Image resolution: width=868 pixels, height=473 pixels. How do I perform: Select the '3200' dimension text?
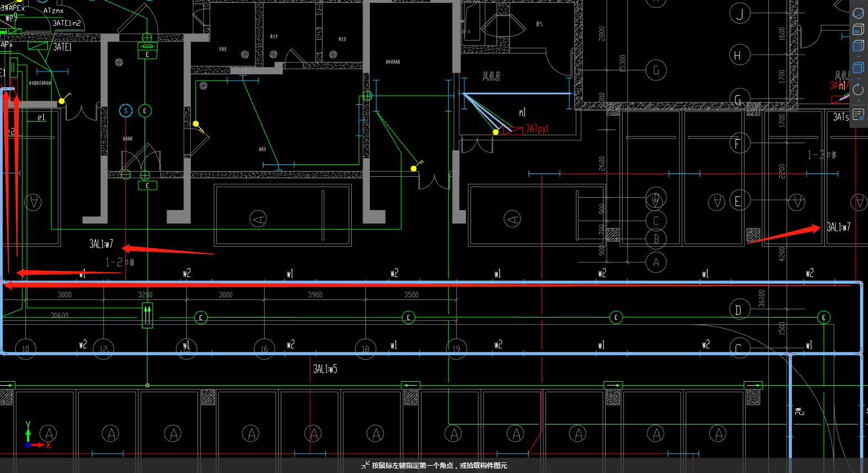145,294
